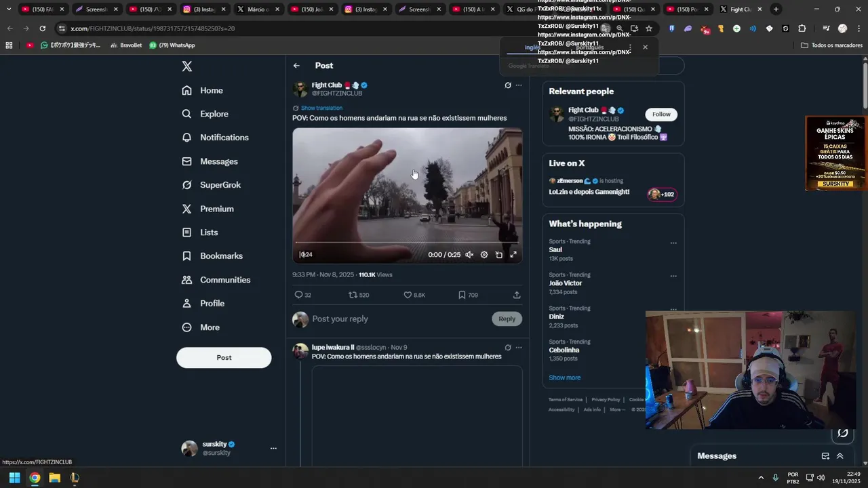Open Home in X sidebar
868x488 pixels.
pyautogui.click(x=202, y=90)
